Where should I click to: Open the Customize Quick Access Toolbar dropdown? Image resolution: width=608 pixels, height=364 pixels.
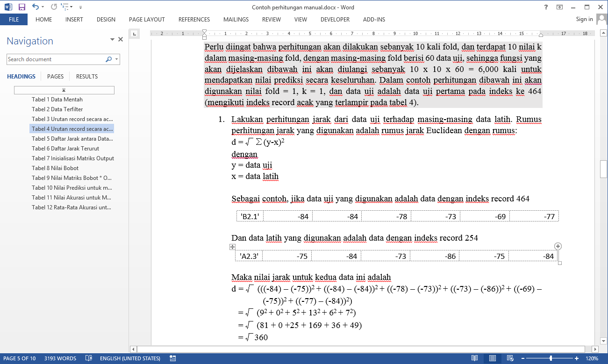(x=80, y=7)
